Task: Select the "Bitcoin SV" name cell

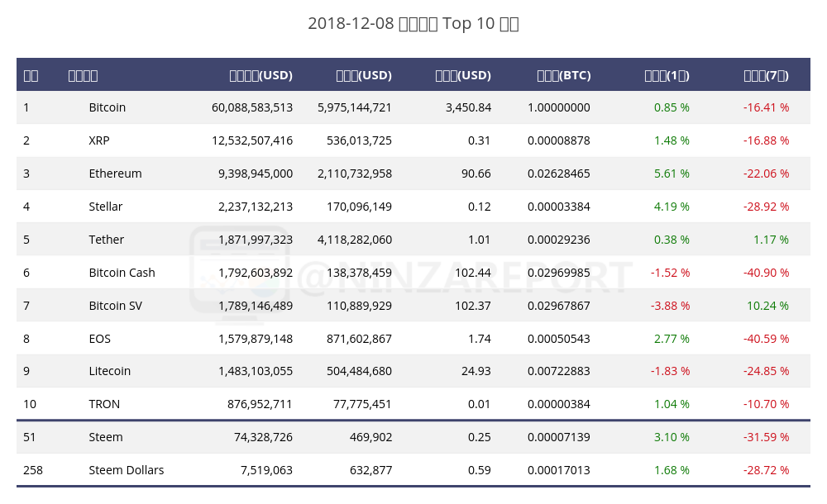Action: tap(116, 306)
